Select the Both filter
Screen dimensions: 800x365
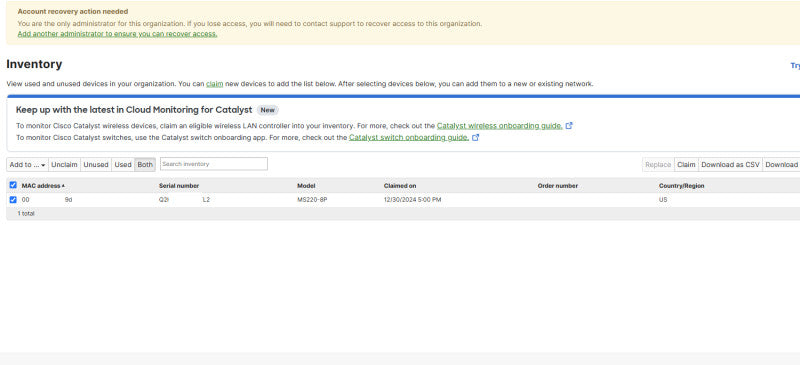(145, 164)
